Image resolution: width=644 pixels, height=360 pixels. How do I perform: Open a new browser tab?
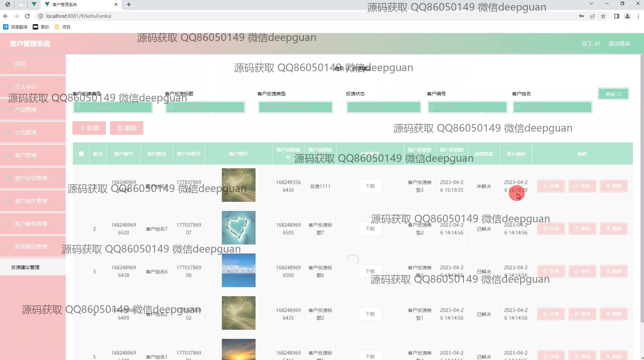(129, 4)
